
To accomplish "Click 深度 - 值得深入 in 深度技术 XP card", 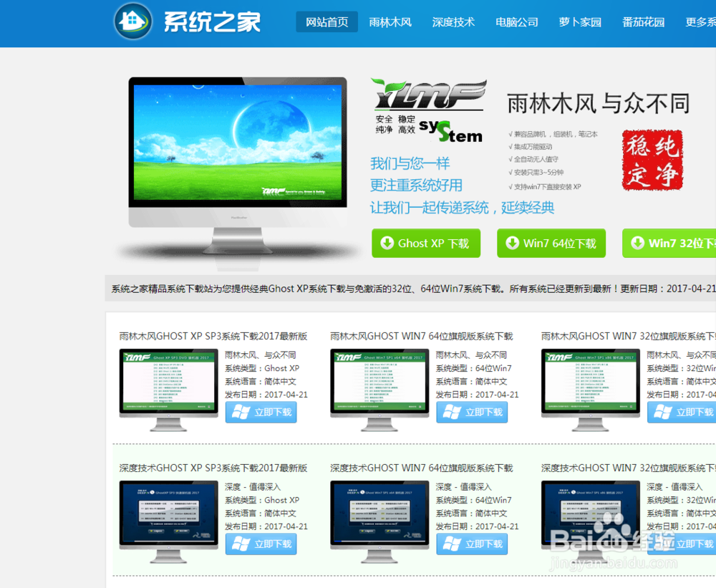I will pyautogui.click(x=253, y=487).
